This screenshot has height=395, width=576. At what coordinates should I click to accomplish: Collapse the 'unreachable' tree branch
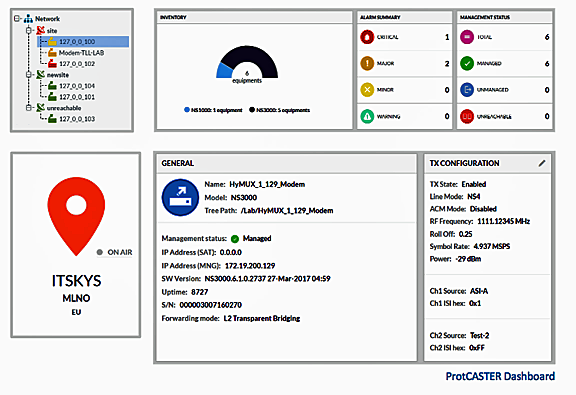point(29,108)
